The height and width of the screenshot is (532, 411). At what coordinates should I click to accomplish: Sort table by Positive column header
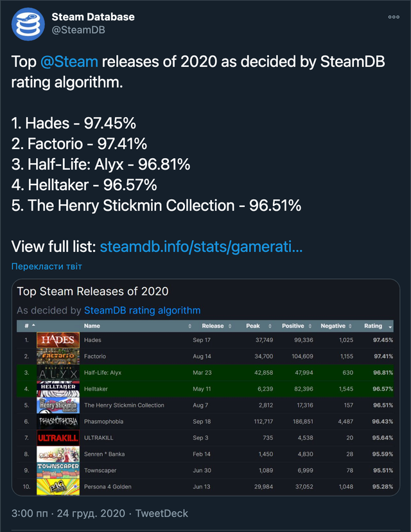(x=293, y=326)
